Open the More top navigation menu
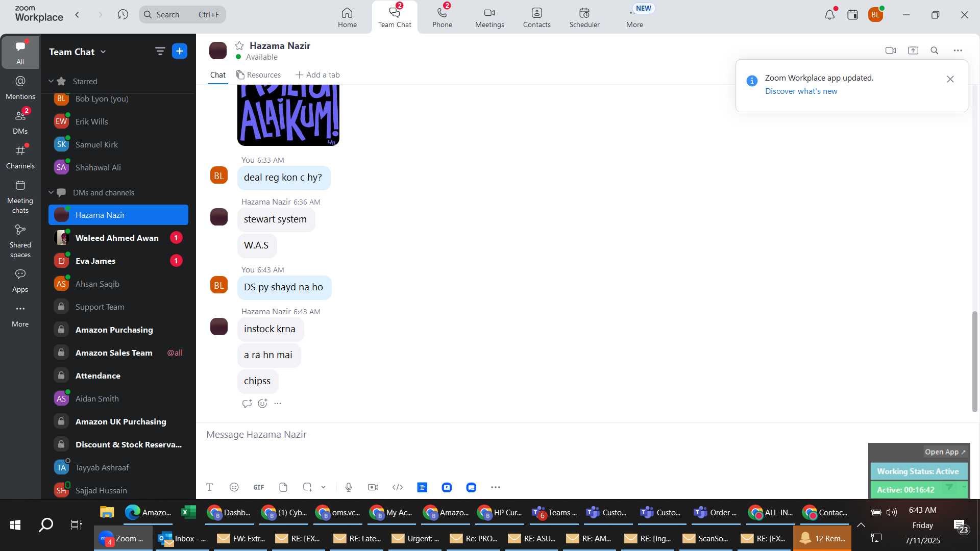980x551 pixels. (x=635, y=17)
